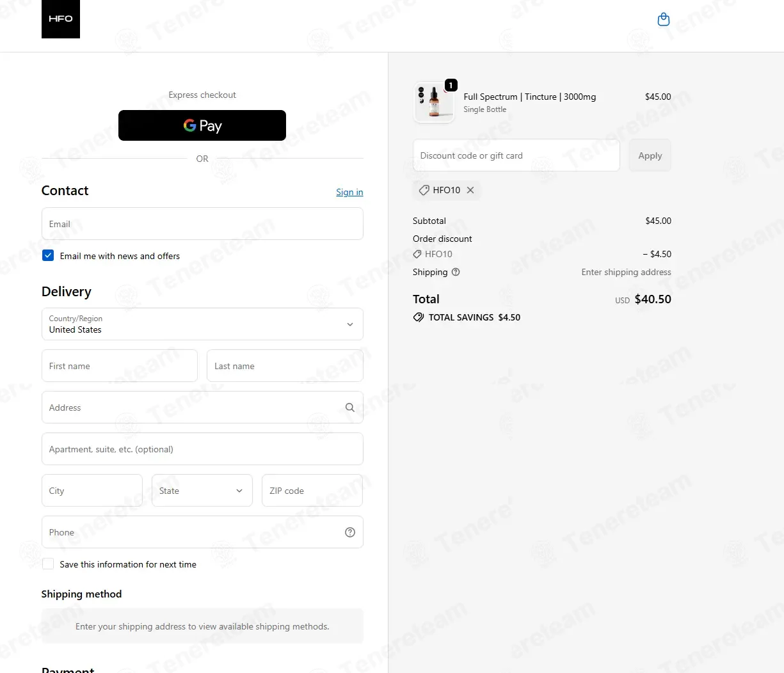Click the Express checkout label
Screen dimensions: 784x673
tap(202, 95)
